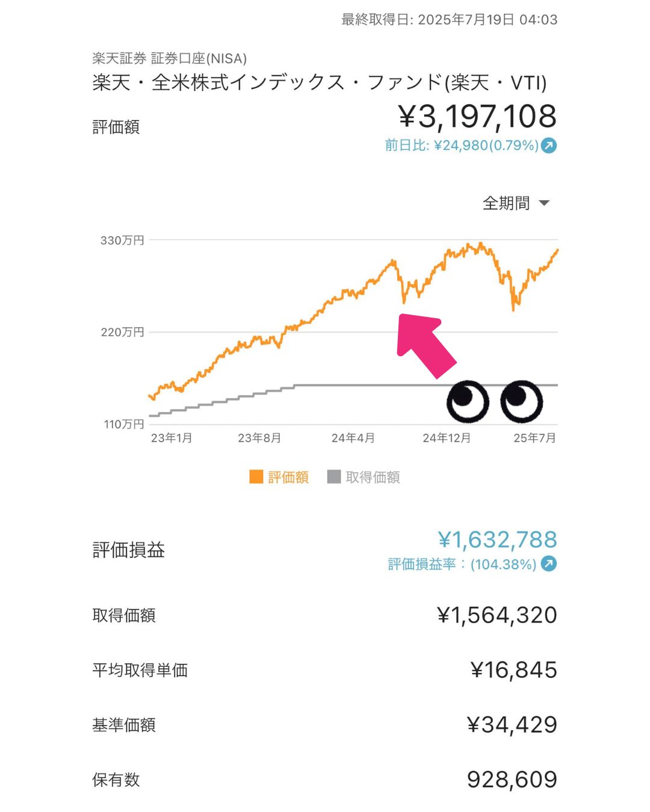Screen dimensions: 650x812
Task: Click the 24年12月 axis label
Action: click(x=447, y=438)
